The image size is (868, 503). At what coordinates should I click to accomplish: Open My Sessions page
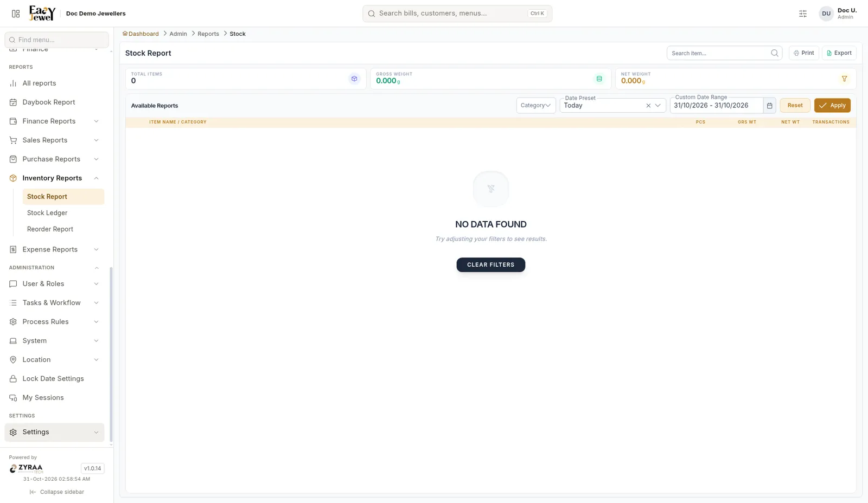point(54,398)
